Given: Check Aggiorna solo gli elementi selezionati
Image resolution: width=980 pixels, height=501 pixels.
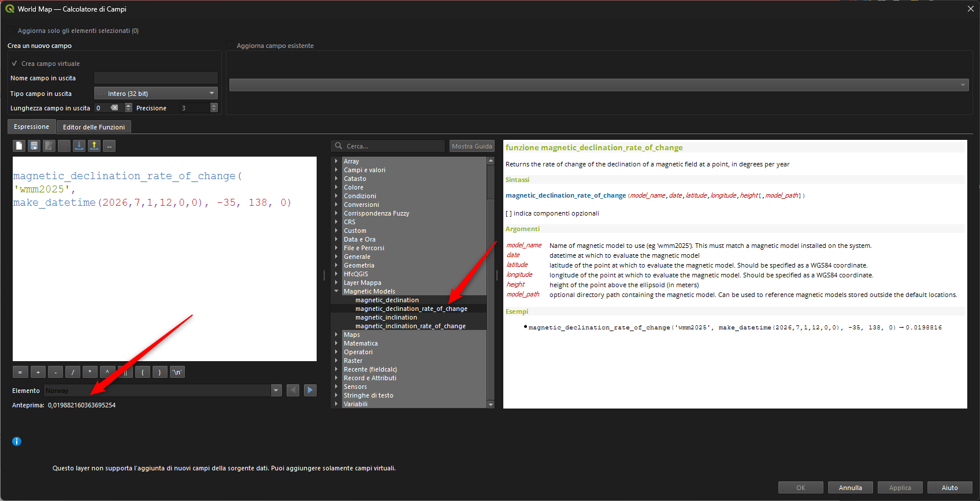Looking at the screenshot, I should coord(11,31).
